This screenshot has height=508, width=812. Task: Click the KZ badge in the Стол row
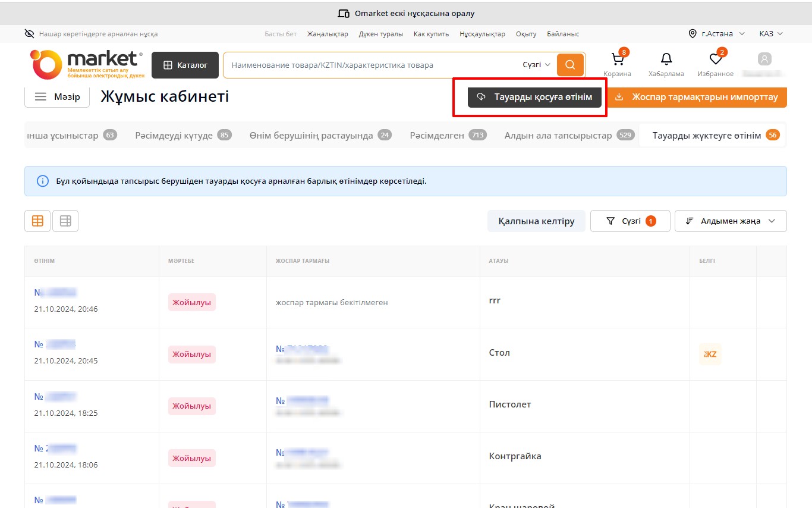point(710,354)
